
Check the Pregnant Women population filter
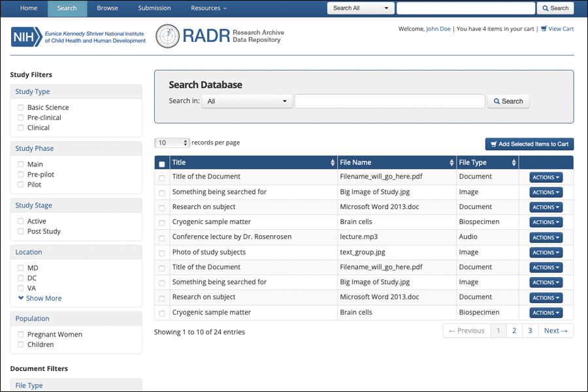(20, 334)
